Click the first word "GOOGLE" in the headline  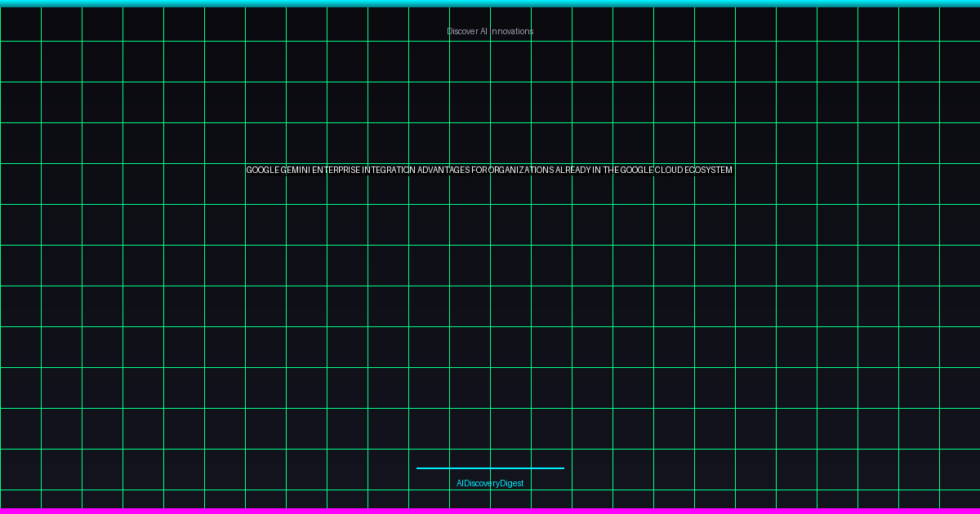point(262,170)
